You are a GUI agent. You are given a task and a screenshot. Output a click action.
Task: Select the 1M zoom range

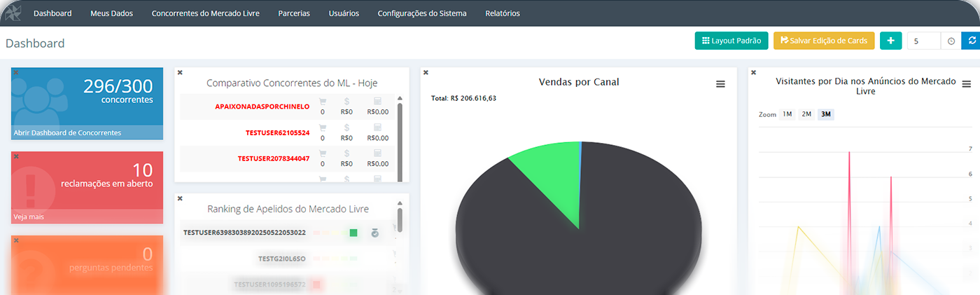click(x=787, y=114)
